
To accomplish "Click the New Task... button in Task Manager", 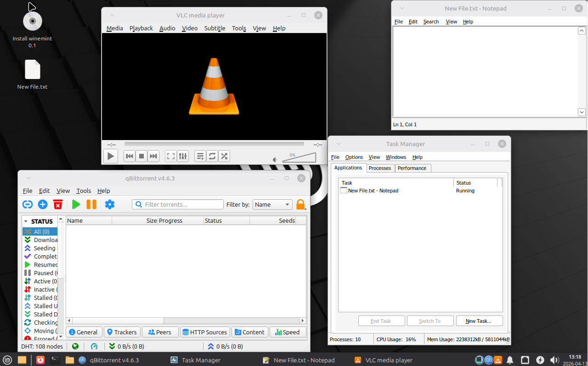I will 480,321.
